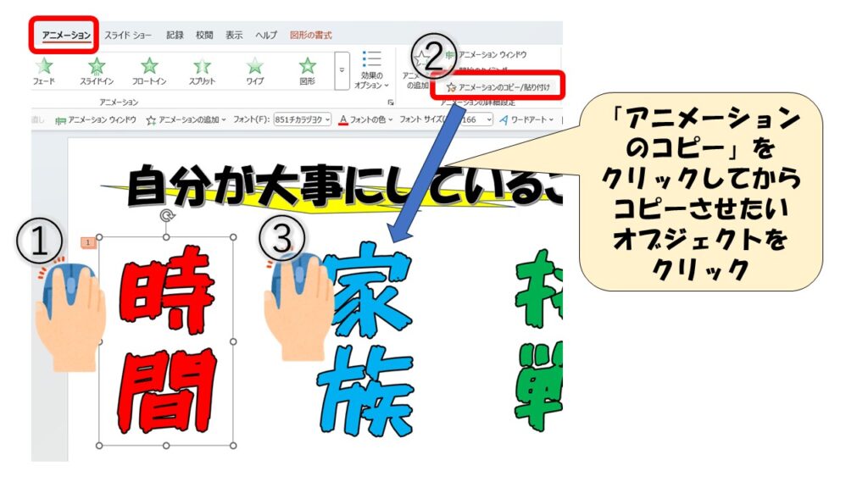Apply the ワイプ animation effect
This screenshot has height=488, width=868.
click(254, 70)
